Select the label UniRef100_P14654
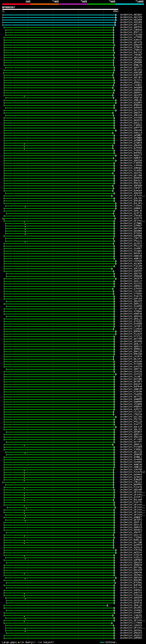Viewport: 146px width, 644px height. 131,170
